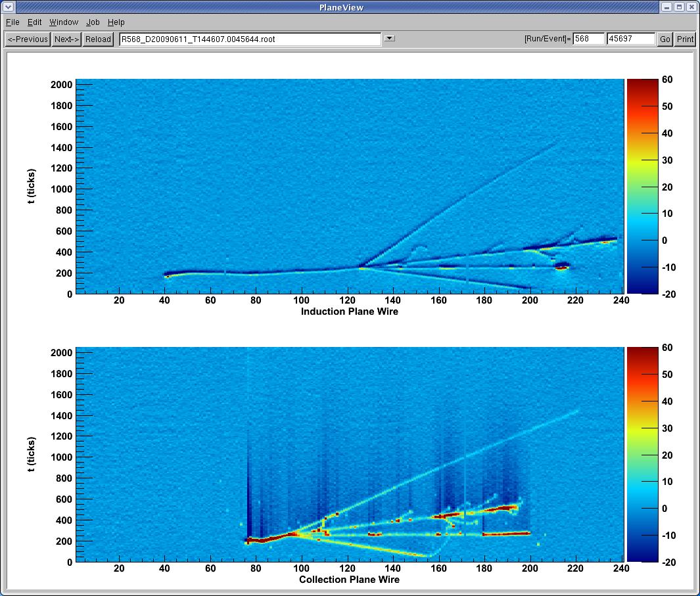Click the Print button

click(685, 39)
